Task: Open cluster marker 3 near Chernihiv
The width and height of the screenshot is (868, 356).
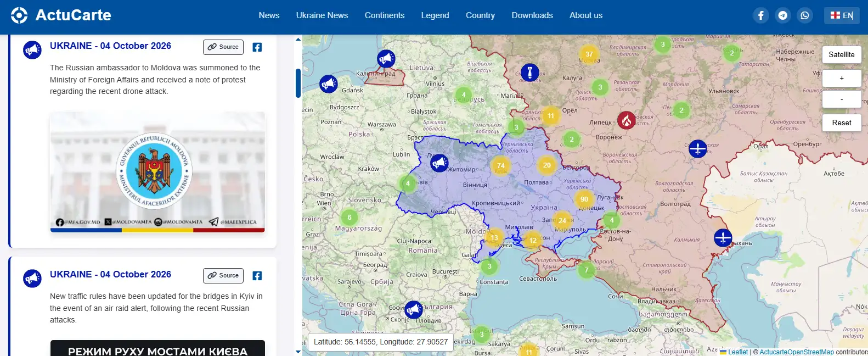Action: (x=516, y=127)
